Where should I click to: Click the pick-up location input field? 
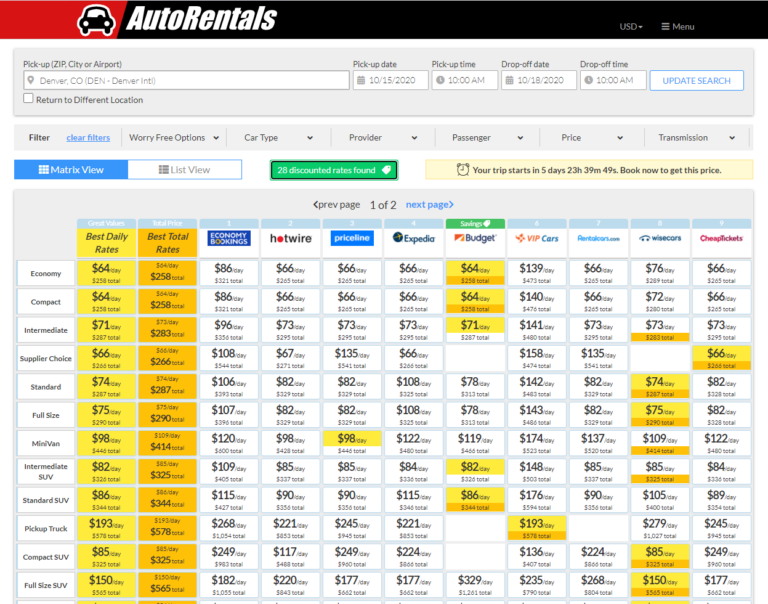tap(186, 80)
